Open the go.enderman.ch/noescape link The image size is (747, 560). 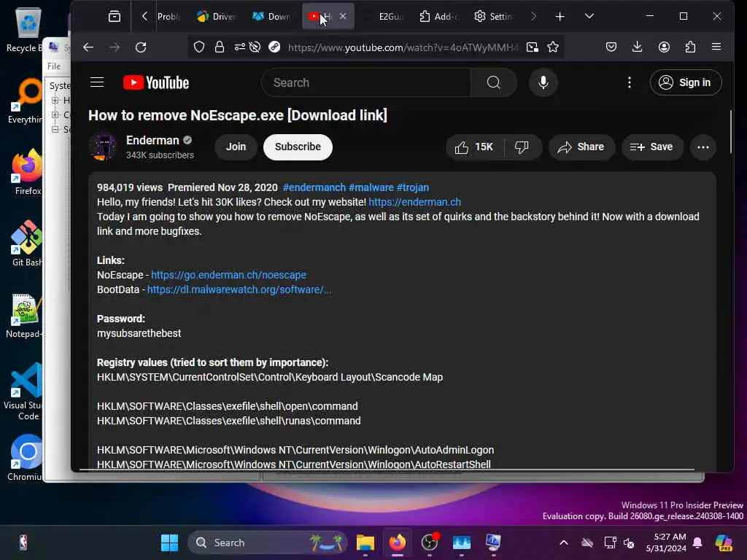coord(228,275)
